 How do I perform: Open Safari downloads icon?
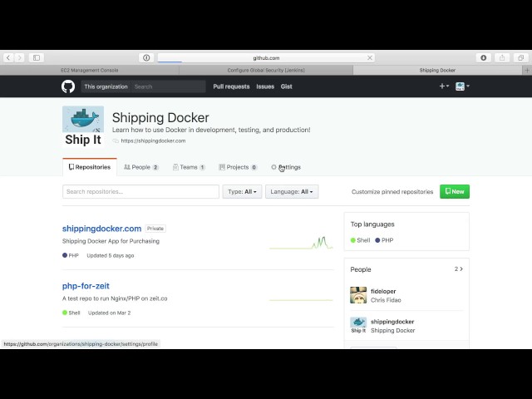pyautogui.click(x=484, y=57)
